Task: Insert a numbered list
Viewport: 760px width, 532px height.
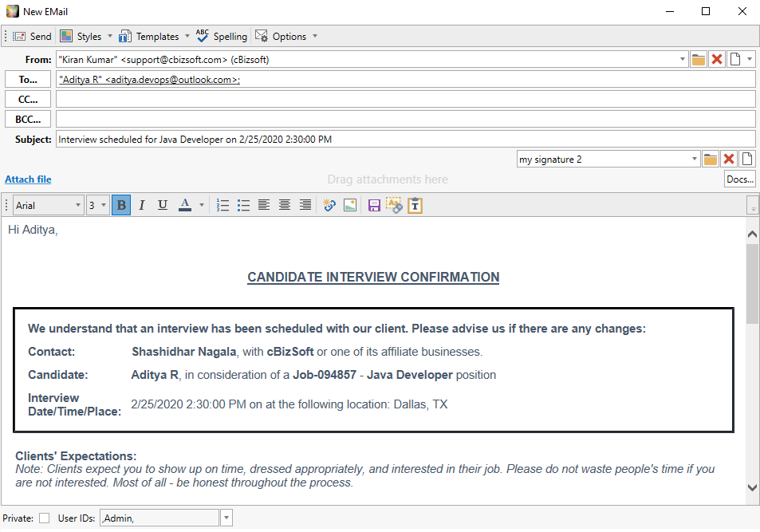Action: coord(222,205)
